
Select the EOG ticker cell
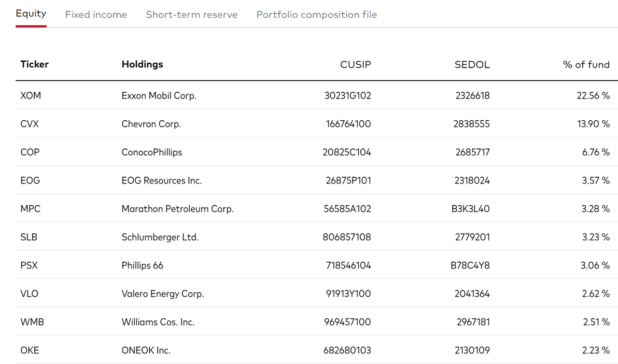tap(30, 181)
